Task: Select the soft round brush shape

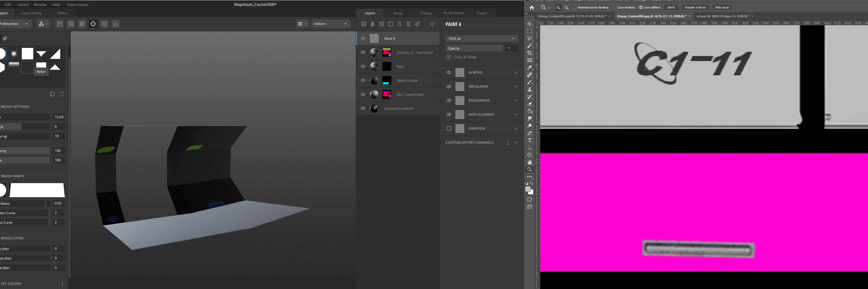Action: (x=14, y=53)
